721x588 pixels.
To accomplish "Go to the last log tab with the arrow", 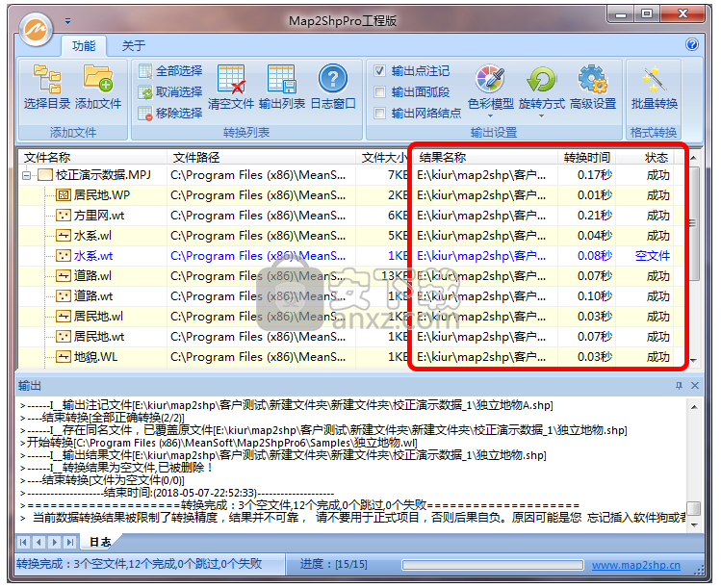I will (70, 542).
